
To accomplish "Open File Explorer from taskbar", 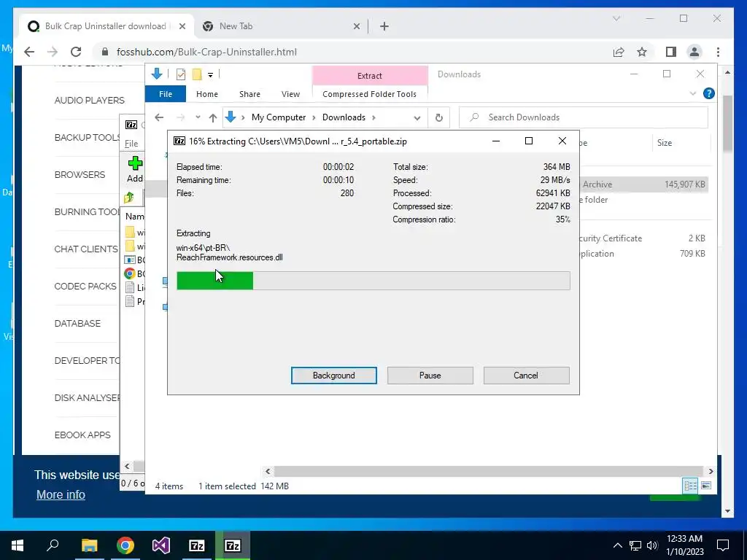I will 89,545.
